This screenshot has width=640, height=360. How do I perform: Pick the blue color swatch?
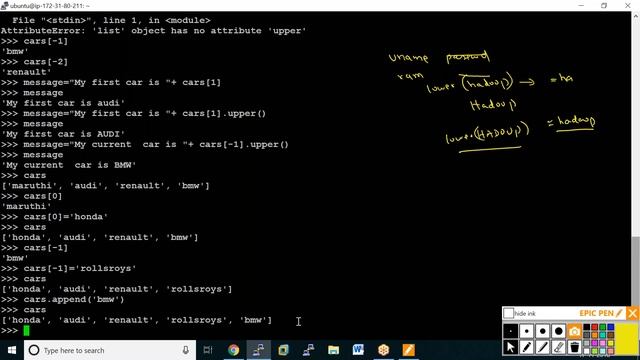point(611,327)
